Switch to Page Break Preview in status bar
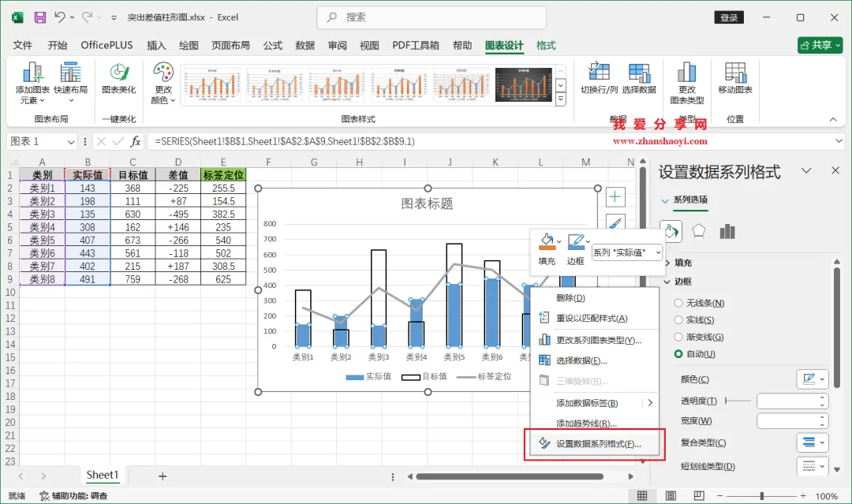The image size is (852, 504). [699, 496]
